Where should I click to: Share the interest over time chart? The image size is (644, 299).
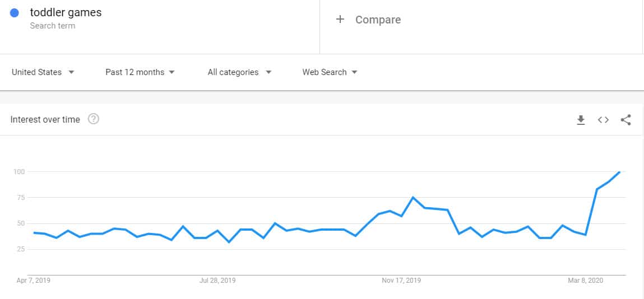[626, 120]
